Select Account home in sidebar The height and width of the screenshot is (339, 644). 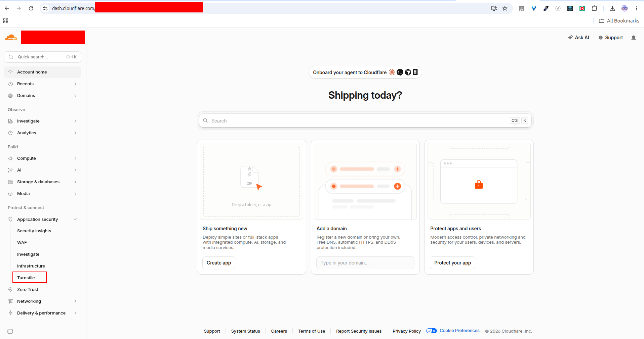click(42, 72)
